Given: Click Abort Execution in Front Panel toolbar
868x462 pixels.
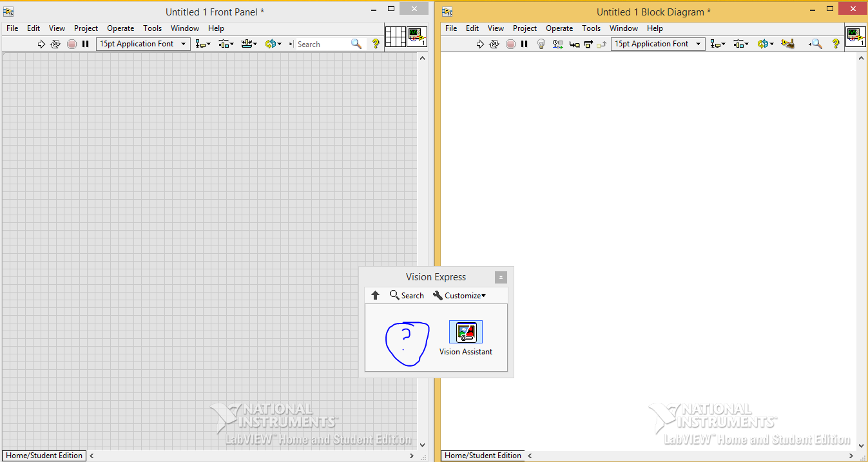Looking at the screenshot, I should coord(72,44).
